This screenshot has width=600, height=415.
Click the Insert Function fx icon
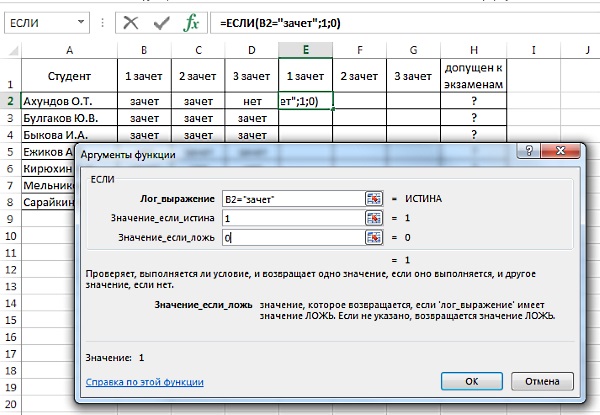190,22
